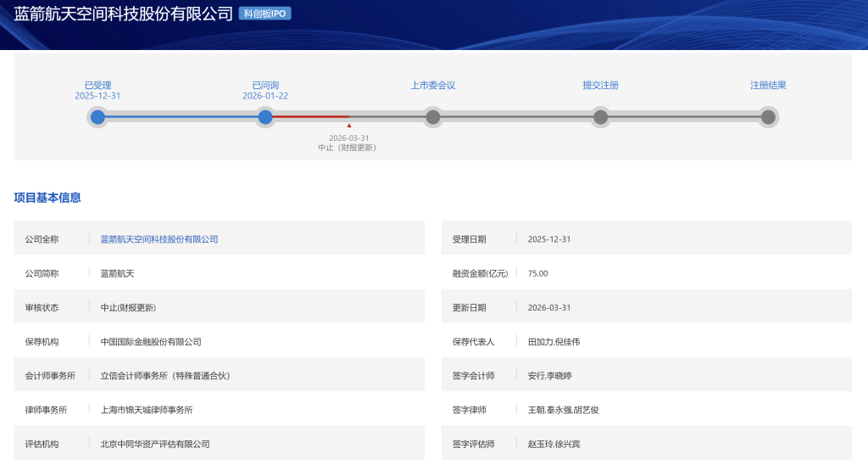Image resolution: width=868 pixels, height=465 pixels.
Task: Click the 注册结果 grey timeline node
Action: click(768, 117)
